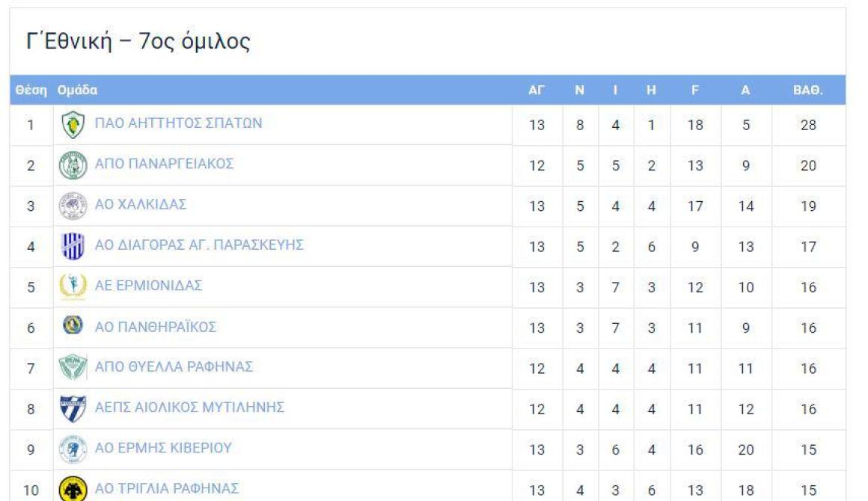This screenshot has height=501, width=868.
Task: Select the Ομάδα column header
Action: tap(77, 90)
